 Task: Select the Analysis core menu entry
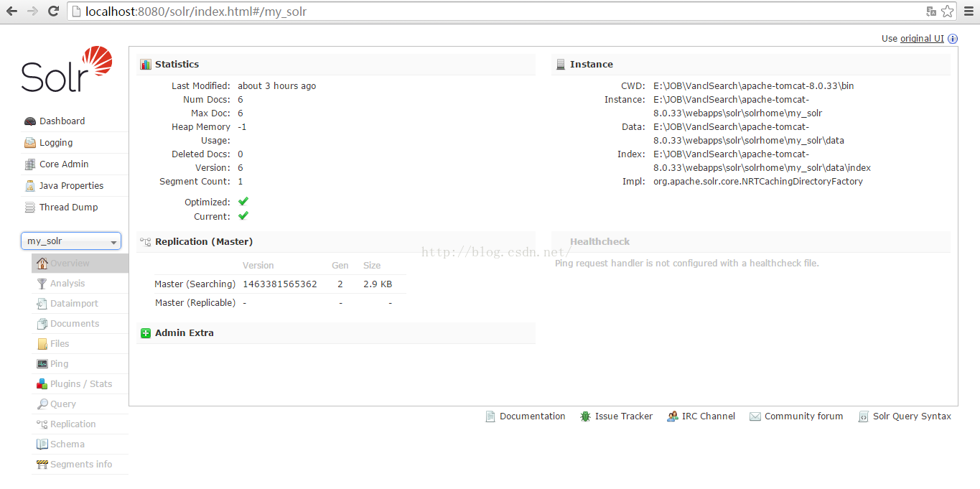[80, 284]
